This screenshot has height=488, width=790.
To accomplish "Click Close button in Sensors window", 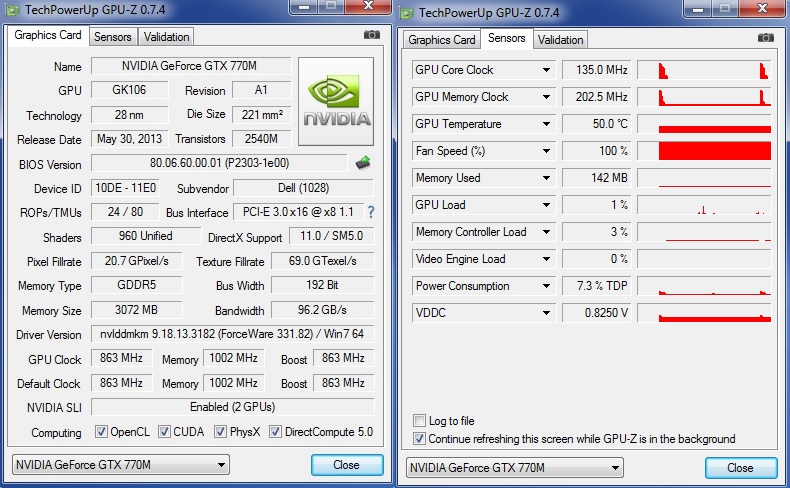I will pyautogui.click(x=741, y=468).
